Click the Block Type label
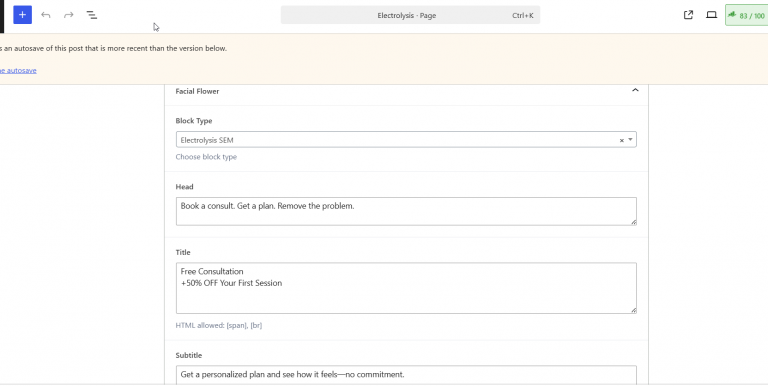 click(194, 121)
